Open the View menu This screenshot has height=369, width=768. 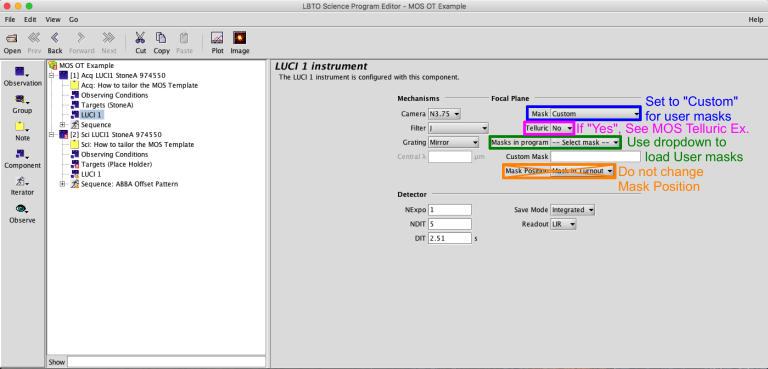[53, 20]
